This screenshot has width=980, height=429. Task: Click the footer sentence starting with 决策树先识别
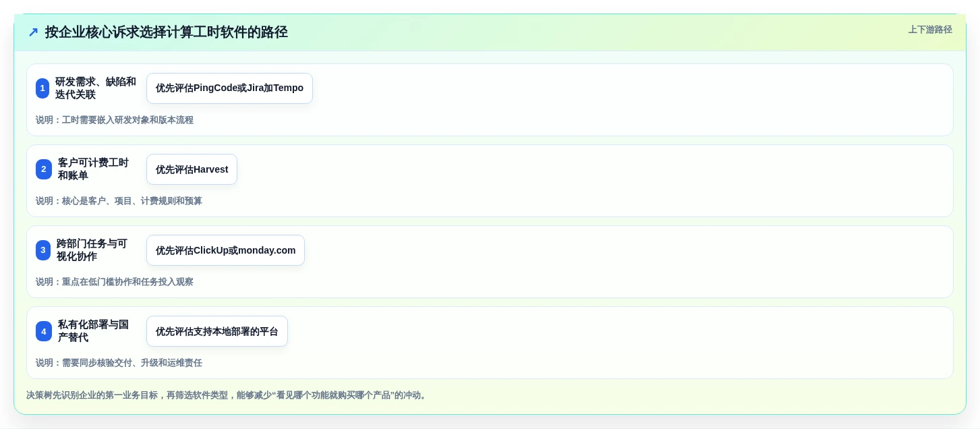tap(227, 395)
